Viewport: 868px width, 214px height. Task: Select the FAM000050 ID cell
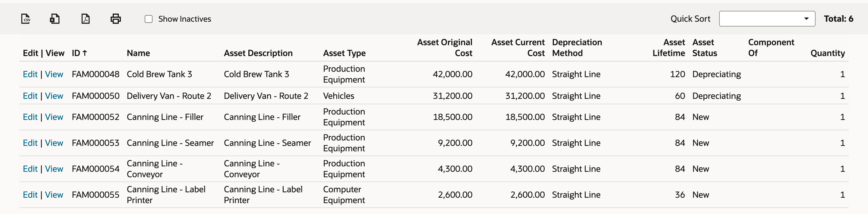coord(95,96)
